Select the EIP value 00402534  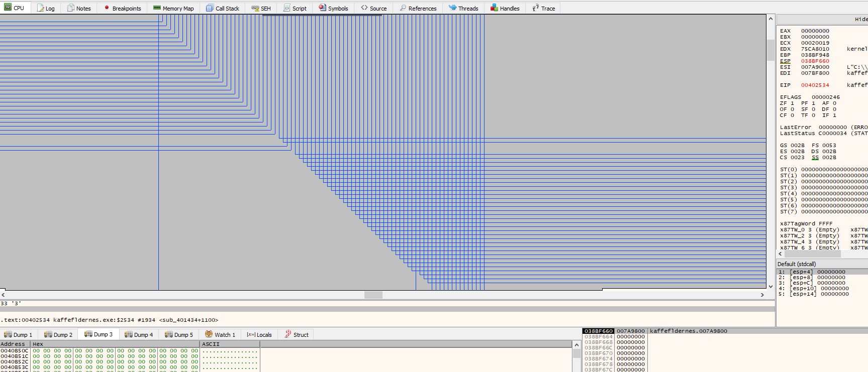[x=815, y=85]
